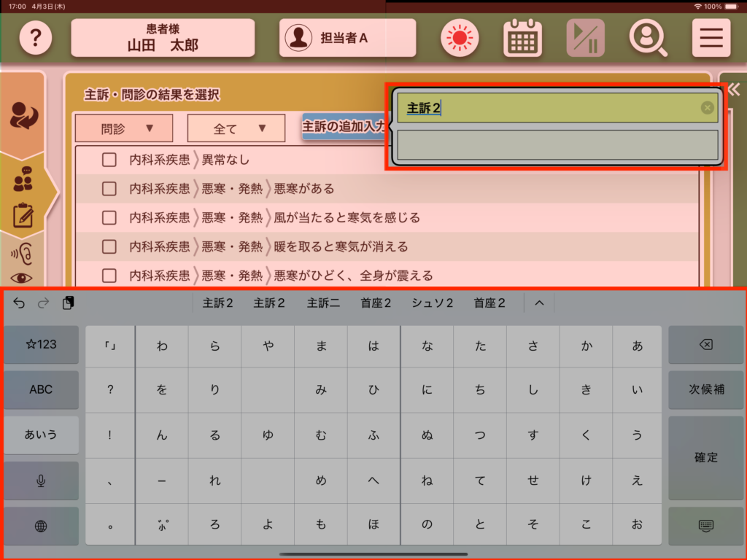The height and width of the screenshot is (560, 747).
Task: Open the 問診 dropdown
Action: pos(124,128)
